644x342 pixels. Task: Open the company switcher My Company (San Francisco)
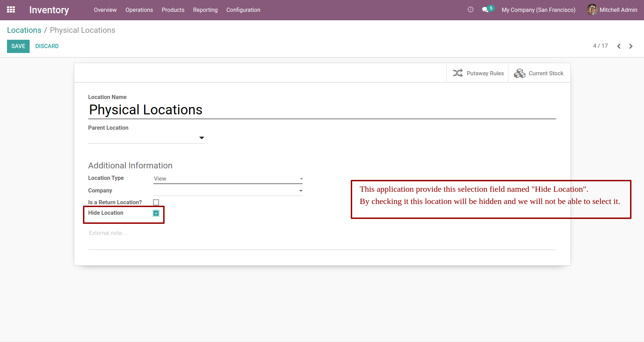[538, 10]
